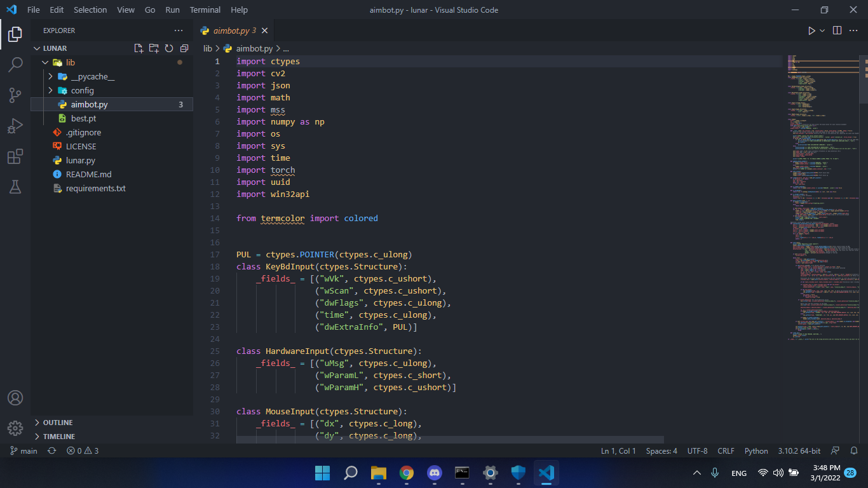Open the Testing view
The height and width of the screenshot is (488, 868).
(15, 187)
